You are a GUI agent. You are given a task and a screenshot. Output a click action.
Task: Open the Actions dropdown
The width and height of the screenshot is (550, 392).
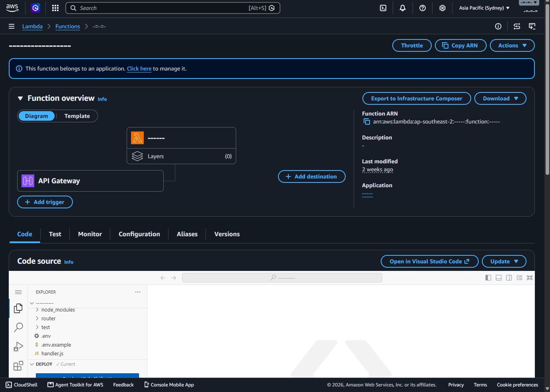tap(512, 45)
